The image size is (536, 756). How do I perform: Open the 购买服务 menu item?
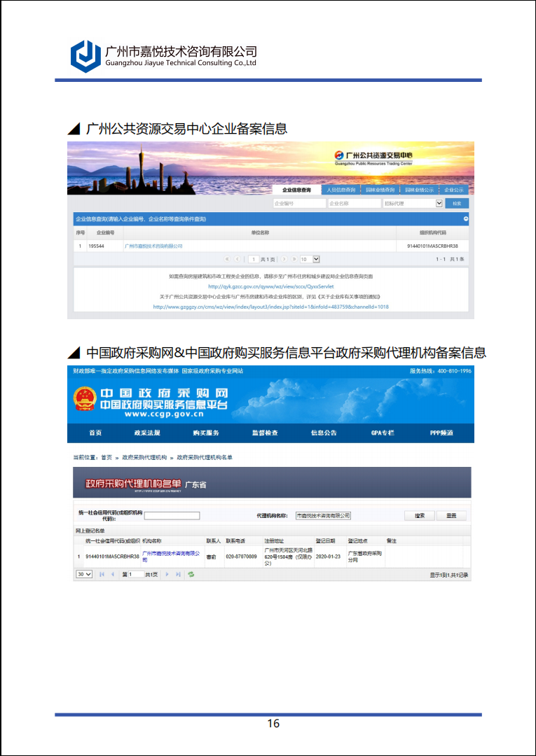point(206,433)
